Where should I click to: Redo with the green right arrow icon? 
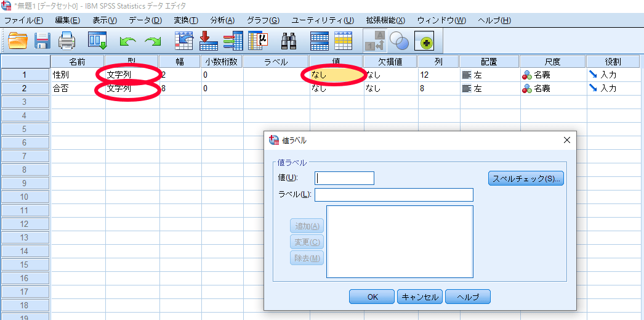coord(152,41)
